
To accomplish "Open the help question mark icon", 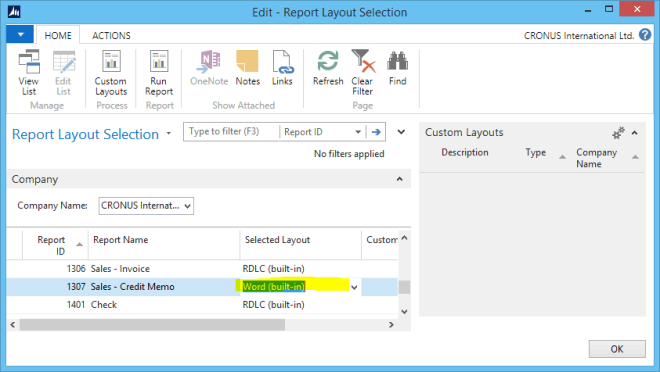I will pyautogui.click(x=644, y=35).
